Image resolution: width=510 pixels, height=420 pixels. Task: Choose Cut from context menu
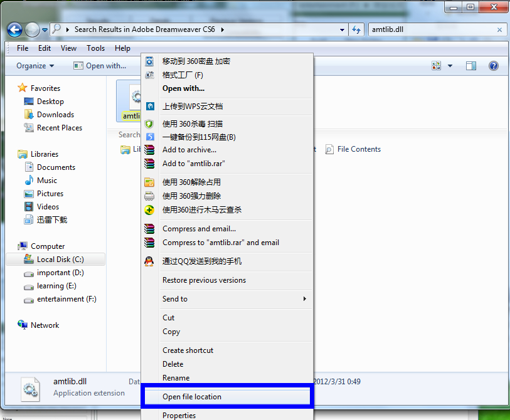coord(228,318)
